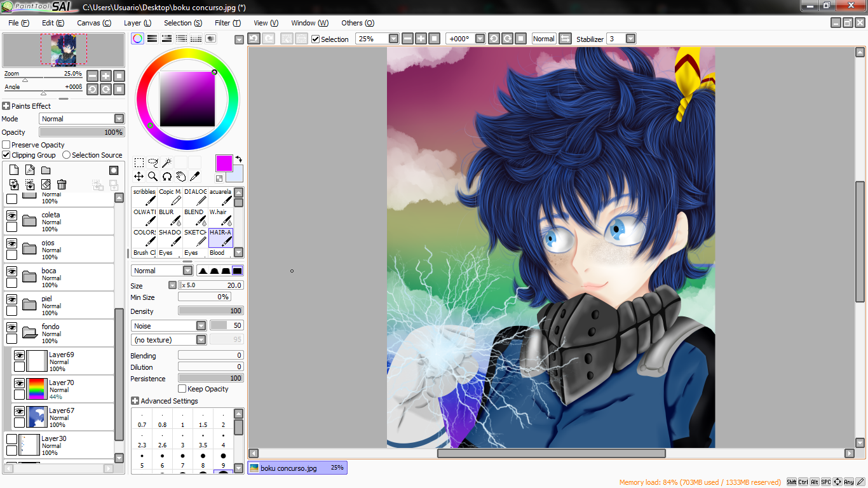Viewport: 868px width, 488px height.
Task: Click the magenta foreground color swatch
Action: coord(224,163)
